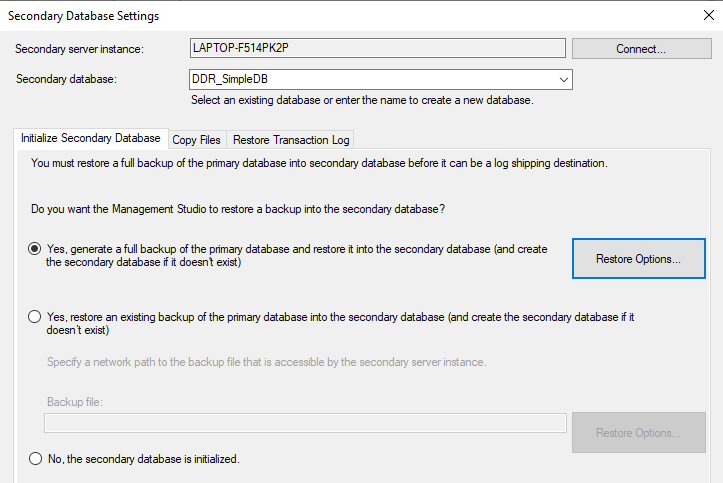
Task: Click the greyed-out Restore Options... button
Action: pyautogui.click(x=638, y=433)
